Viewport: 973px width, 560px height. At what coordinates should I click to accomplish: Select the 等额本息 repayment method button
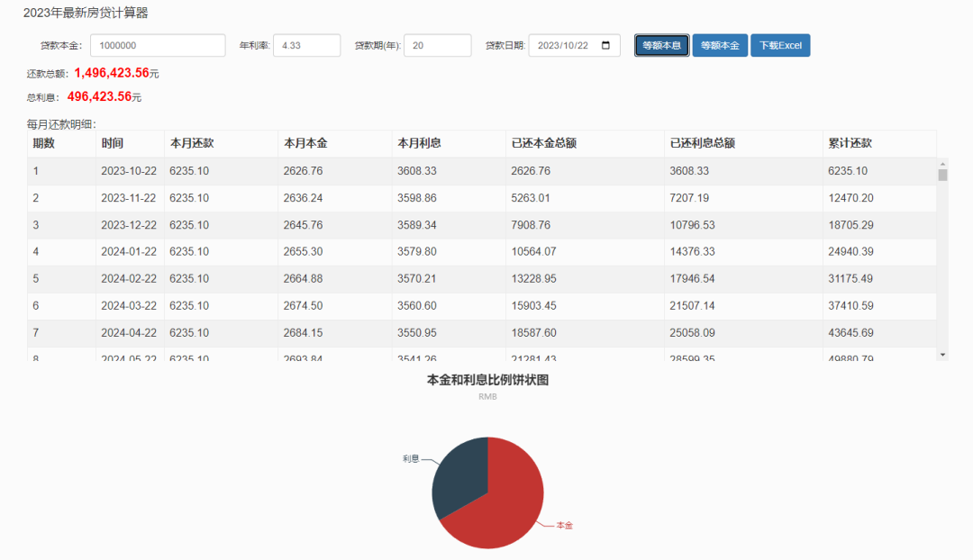(661, 46)
